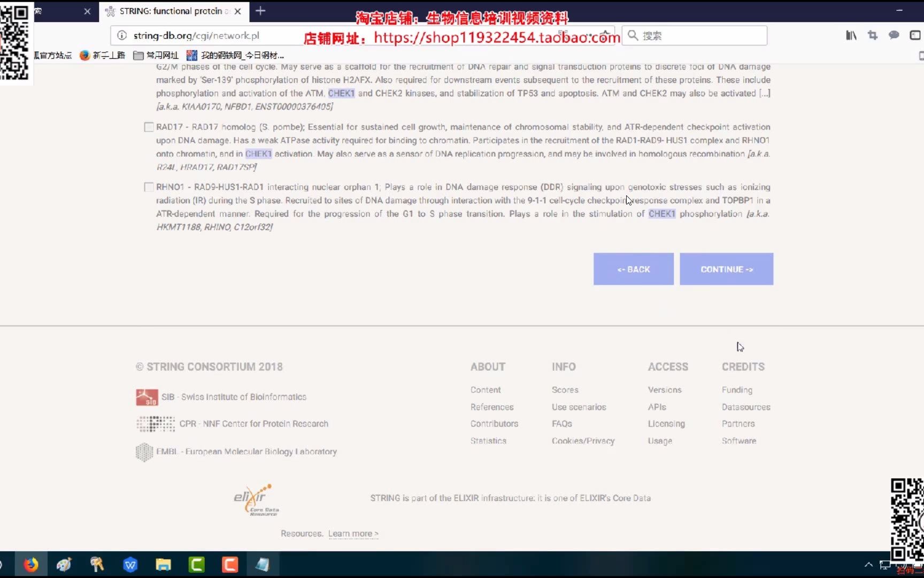The height and width of the screenshot is (578, 924).
Task: Click the Learn more link
Action: click(x=353, y=534)
